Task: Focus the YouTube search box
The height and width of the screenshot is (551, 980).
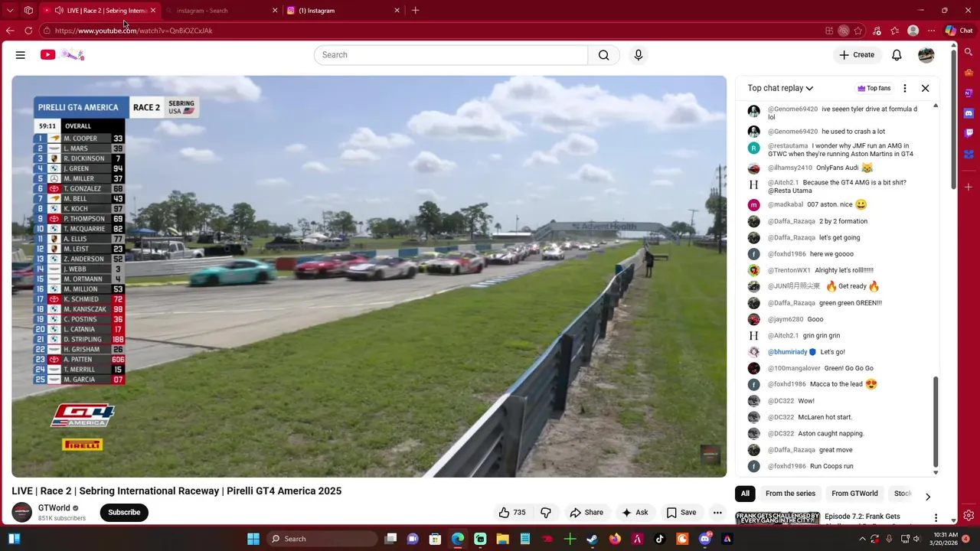Action: pyautogui.click(x=451, y=55)
